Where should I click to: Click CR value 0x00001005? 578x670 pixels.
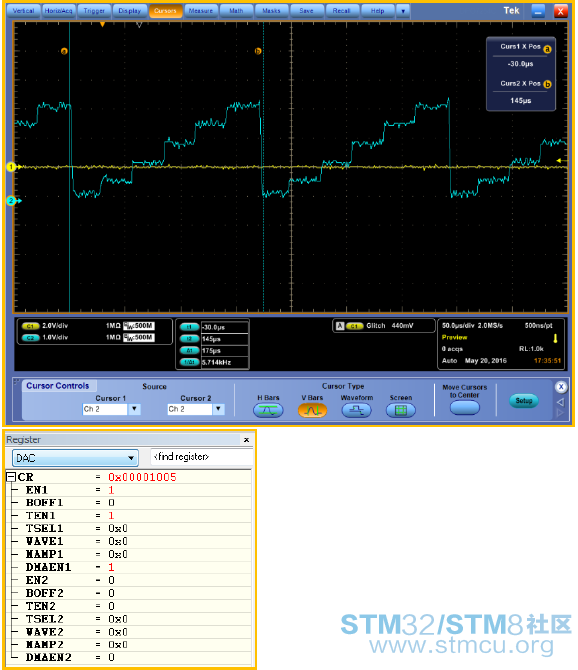point(142,477)
